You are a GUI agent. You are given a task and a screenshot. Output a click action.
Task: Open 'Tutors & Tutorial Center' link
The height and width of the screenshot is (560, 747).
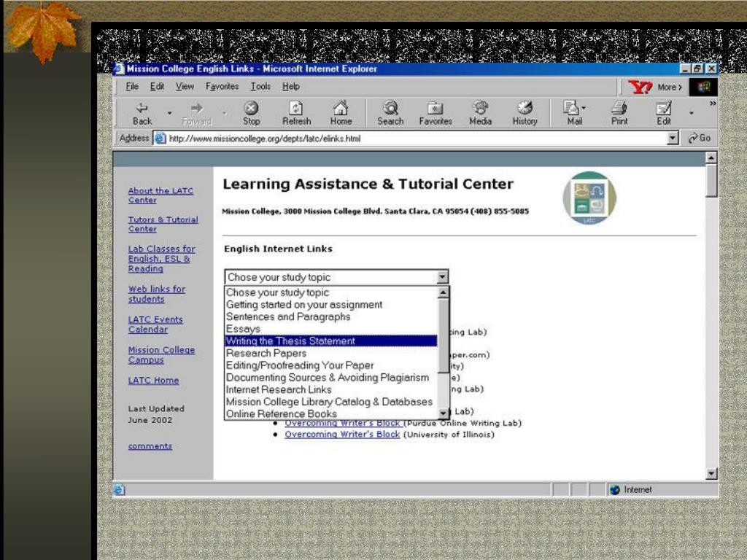[163, 225]
